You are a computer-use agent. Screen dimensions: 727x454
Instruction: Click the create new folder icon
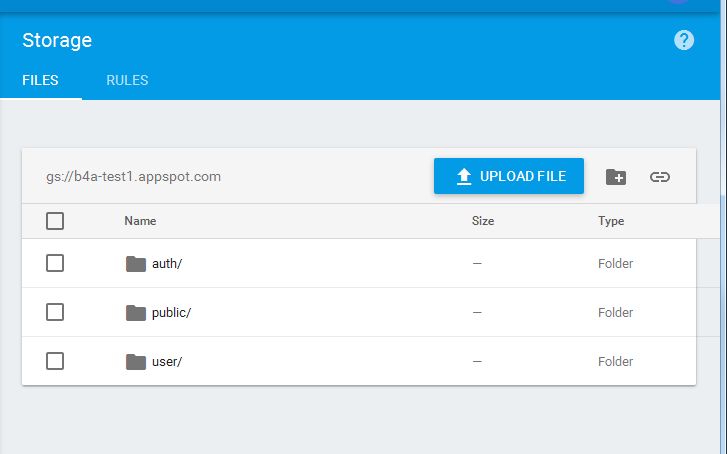[x=616, y=177]
